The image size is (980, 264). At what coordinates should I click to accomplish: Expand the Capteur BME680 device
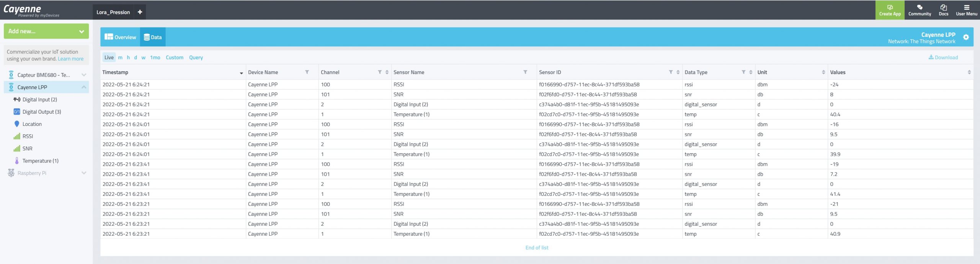[84, 75]
